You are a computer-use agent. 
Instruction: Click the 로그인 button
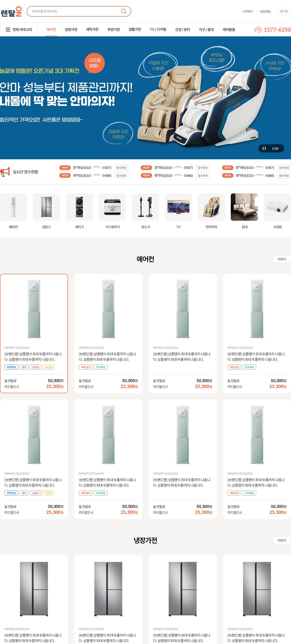coord(284,11)
